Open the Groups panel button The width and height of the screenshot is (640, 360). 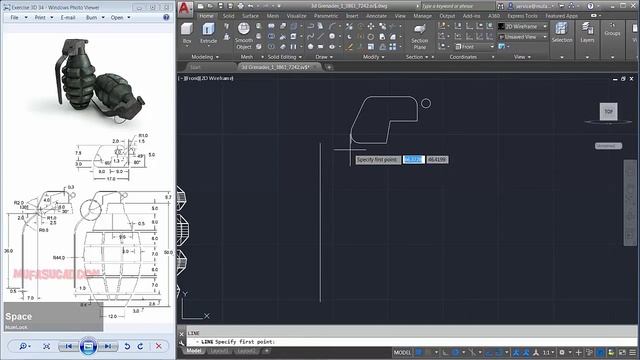612,29
